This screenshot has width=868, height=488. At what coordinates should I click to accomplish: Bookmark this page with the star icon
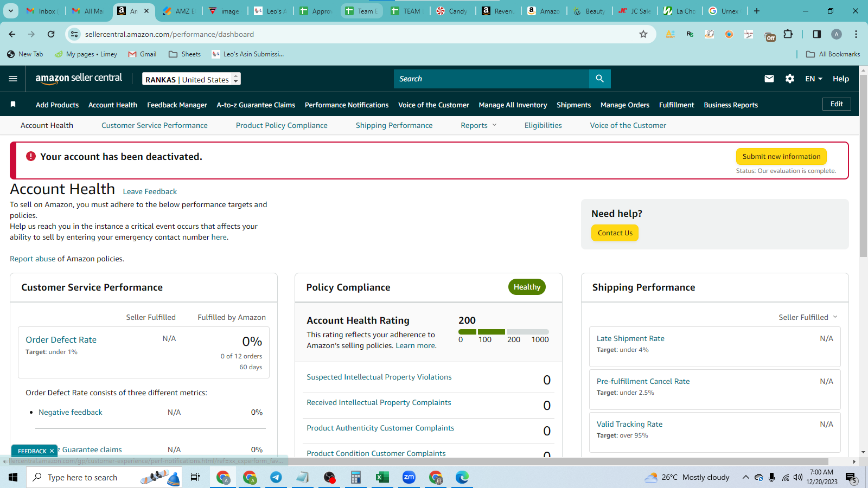643,34
